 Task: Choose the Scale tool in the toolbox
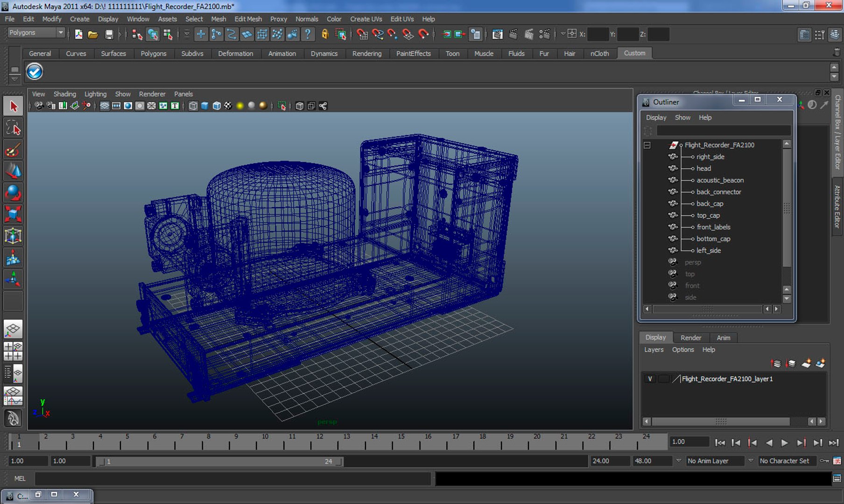click(13, 214)
